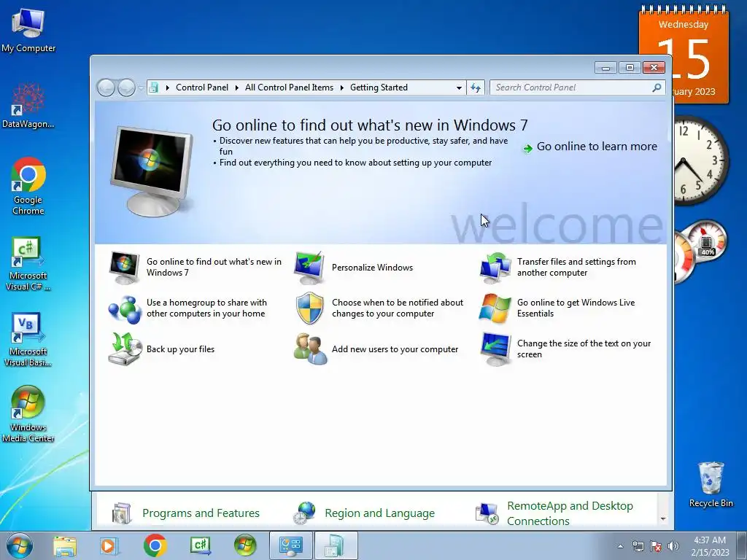Click the Control Panel breadcrumb
The width and height of the screenshot is (747, 560).
tap(202, 87)
